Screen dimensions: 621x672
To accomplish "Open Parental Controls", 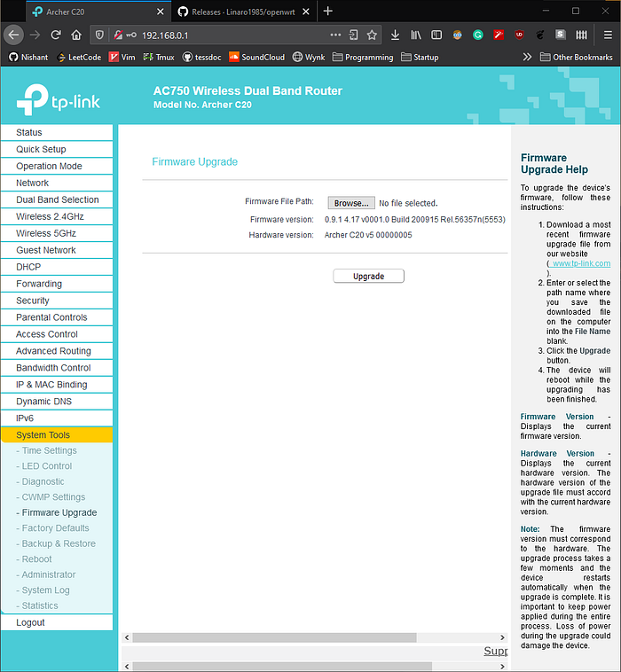I will tap(57, 317).
